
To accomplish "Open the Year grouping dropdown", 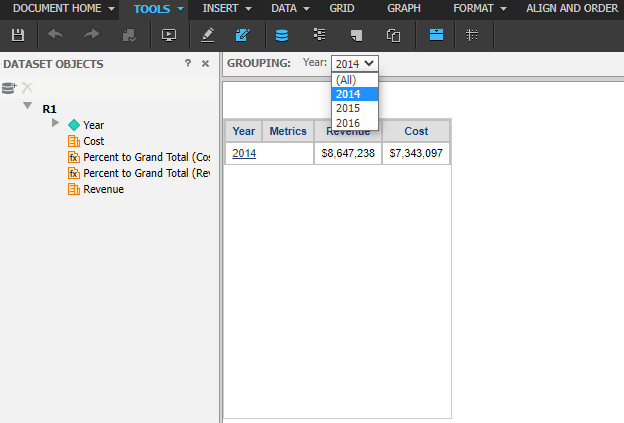I will click(x=355, y=63).
